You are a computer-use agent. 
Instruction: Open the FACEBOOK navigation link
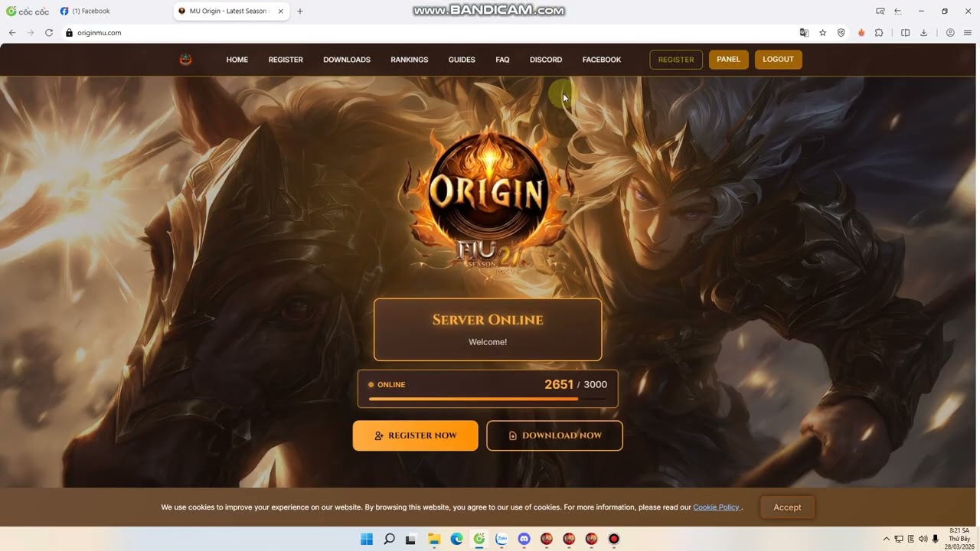[x=602, y=60]
